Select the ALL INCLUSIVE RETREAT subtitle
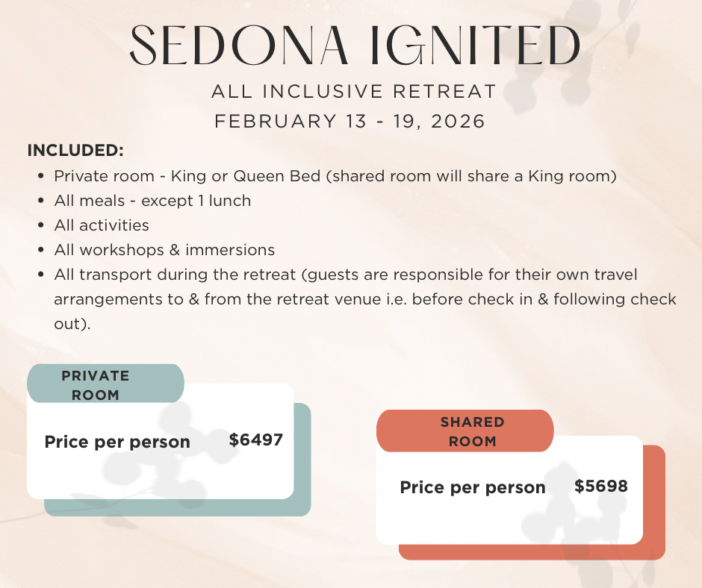Viewport: 702px width, 588px height. 354,92
